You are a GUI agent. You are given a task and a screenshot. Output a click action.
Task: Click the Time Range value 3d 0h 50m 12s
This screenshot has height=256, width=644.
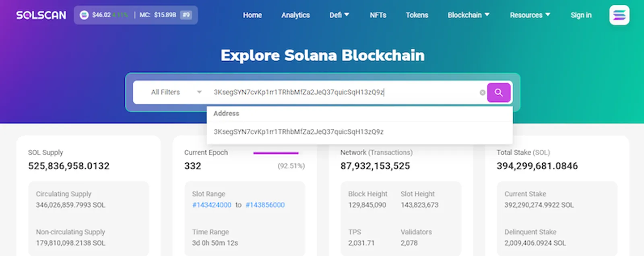(215, 243)
